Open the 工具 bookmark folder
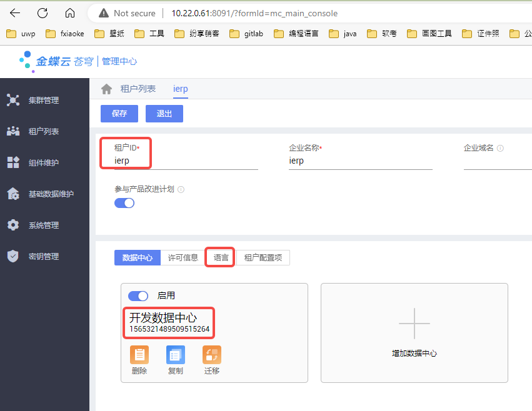This screenshot has height=411, width=532. point(149,34)
